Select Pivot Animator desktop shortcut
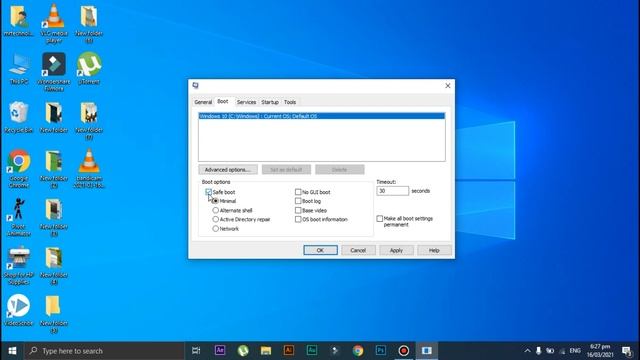Viewport: 640px width, 360px height. pos(19,217)
